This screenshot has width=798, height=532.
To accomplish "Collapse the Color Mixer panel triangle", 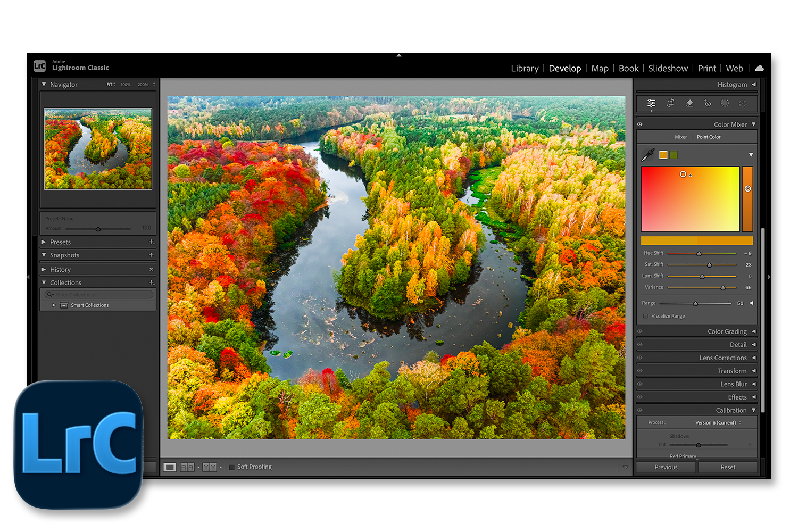I will [754, 124].
